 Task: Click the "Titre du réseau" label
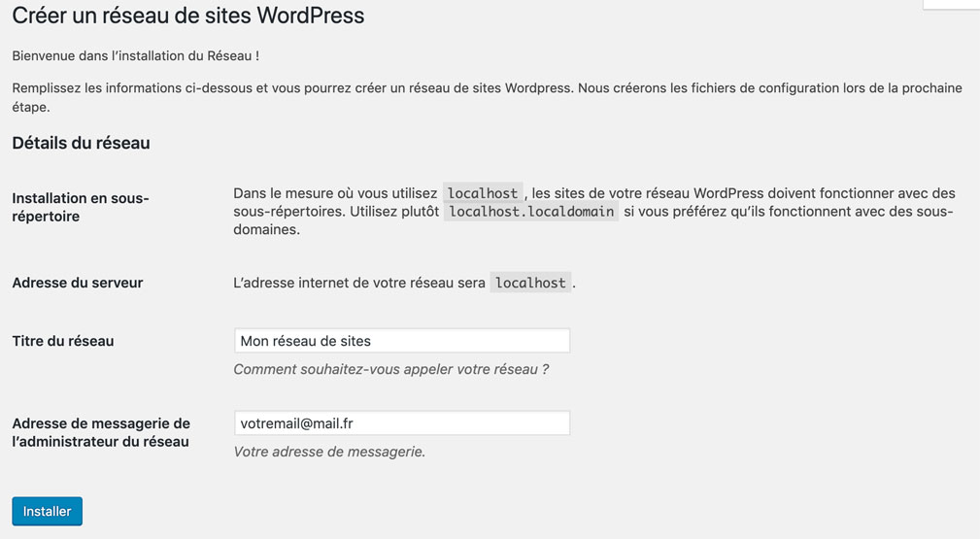[x=63, y=341]
